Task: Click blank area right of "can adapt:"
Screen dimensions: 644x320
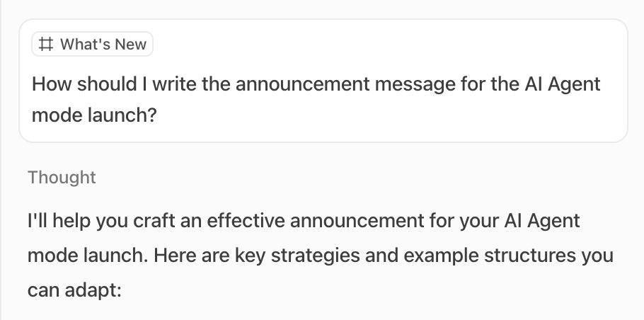Action: [354, 289]
